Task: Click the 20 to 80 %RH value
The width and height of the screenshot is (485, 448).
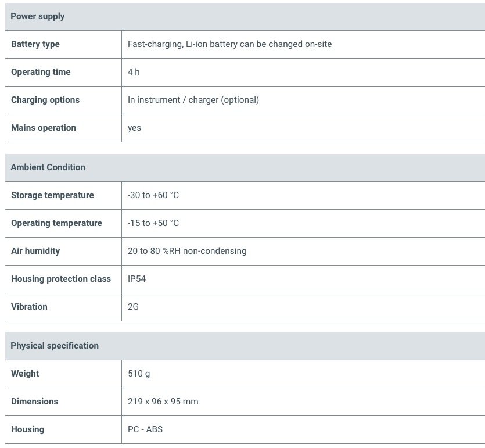Action: pos(187,250)
